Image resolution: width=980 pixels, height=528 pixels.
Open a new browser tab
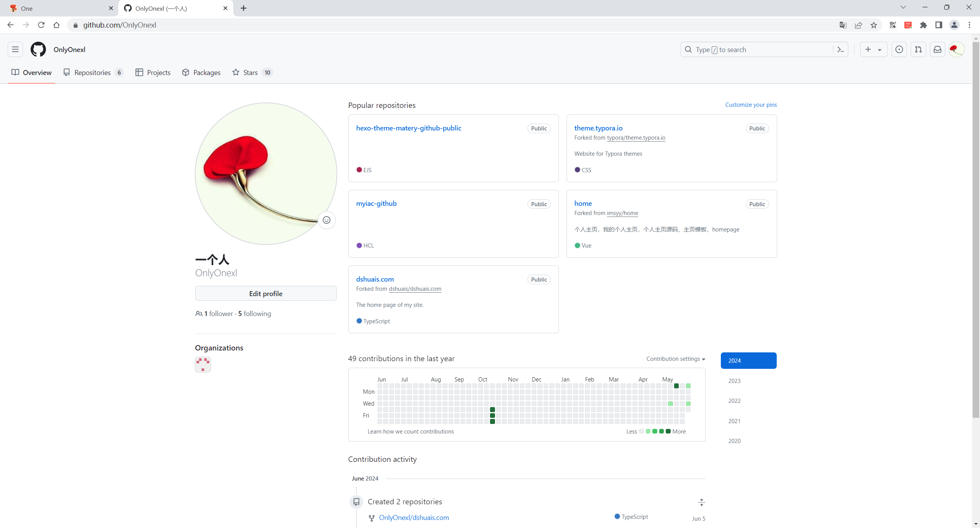coord(243,8)
